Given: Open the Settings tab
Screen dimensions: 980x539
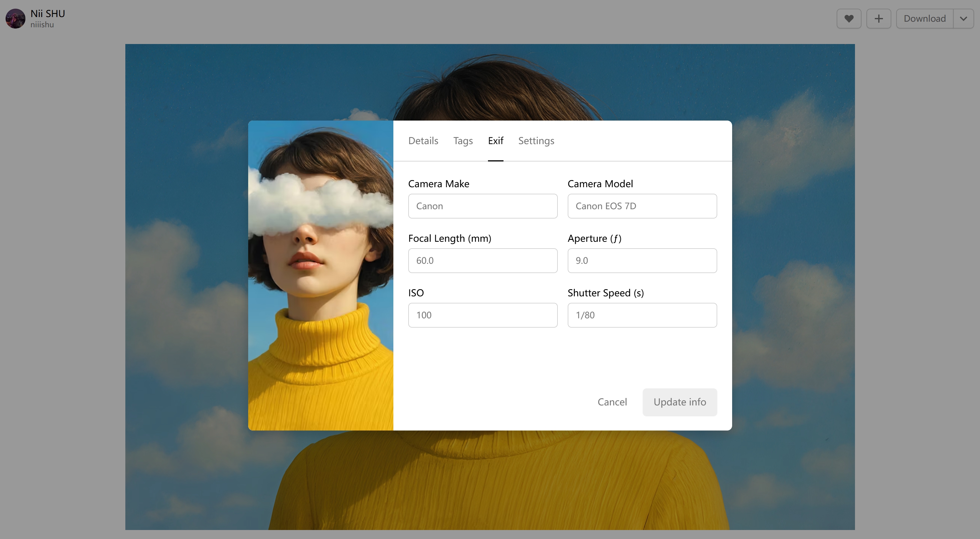Looking at the screenshot, I should 536,141.
